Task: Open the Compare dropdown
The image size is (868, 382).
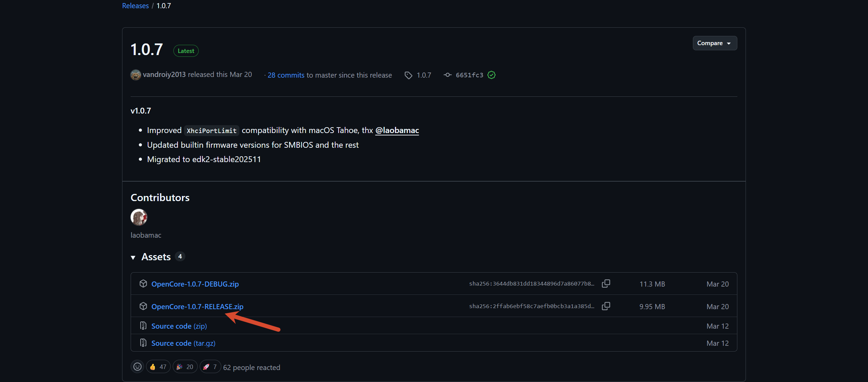Action: click(715, 43)
